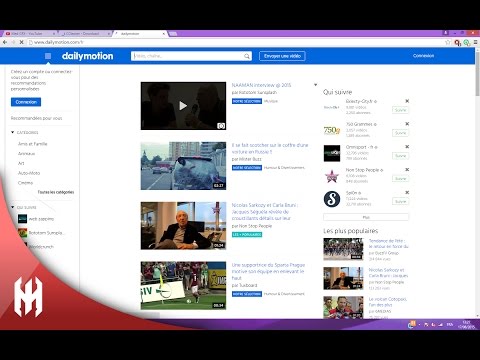Open a new browser tab

click(x=173, y=34)
